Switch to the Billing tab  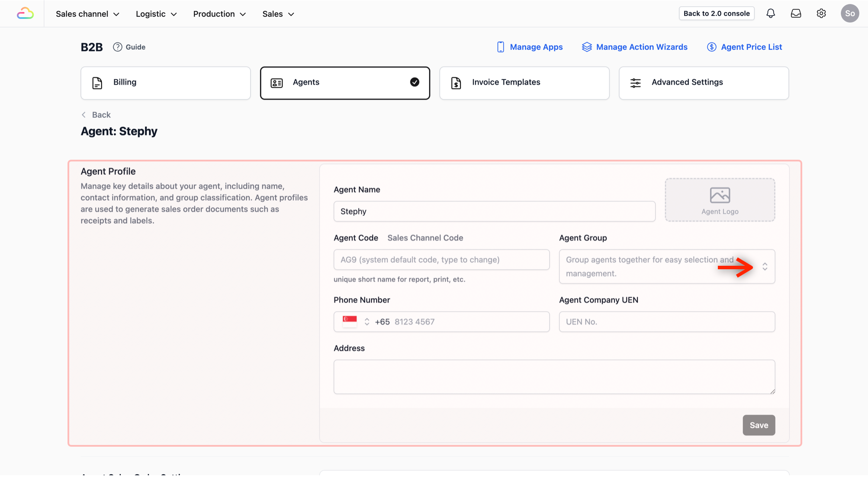(x=165, y=83)
